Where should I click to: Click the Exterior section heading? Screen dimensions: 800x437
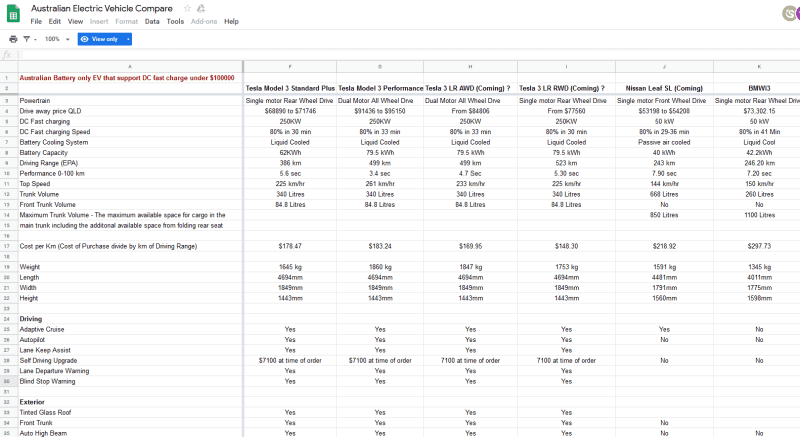click(32, 402)
